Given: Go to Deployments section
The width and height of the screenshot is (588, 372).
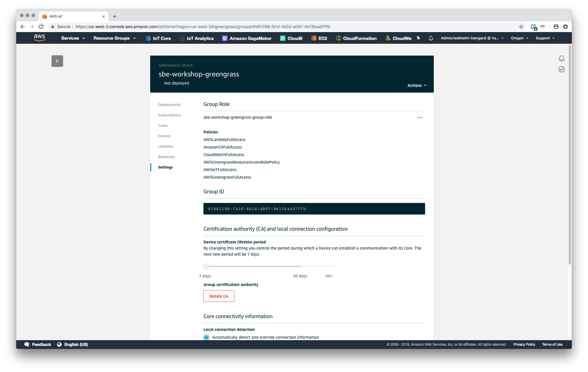Looking at the screenshot, I should pyautogui.click(x=169, y=105).
